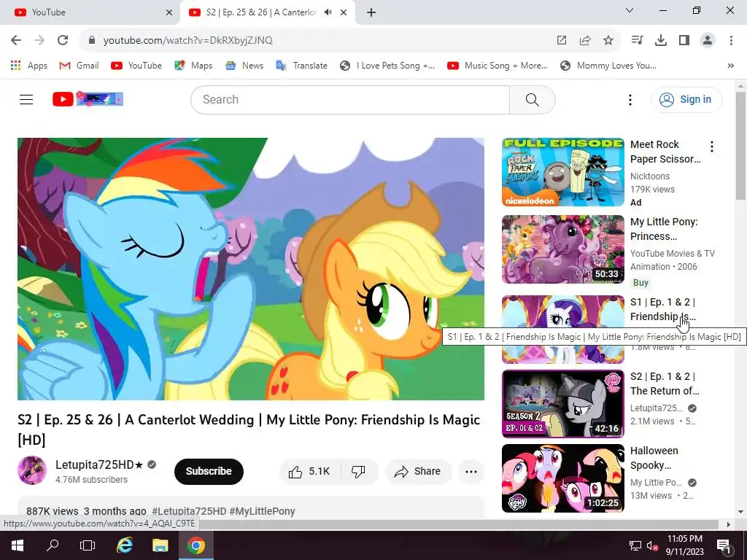
Task: Open S1 Ep. 1 & 2 Friendship video title
Action: point(663,309)
